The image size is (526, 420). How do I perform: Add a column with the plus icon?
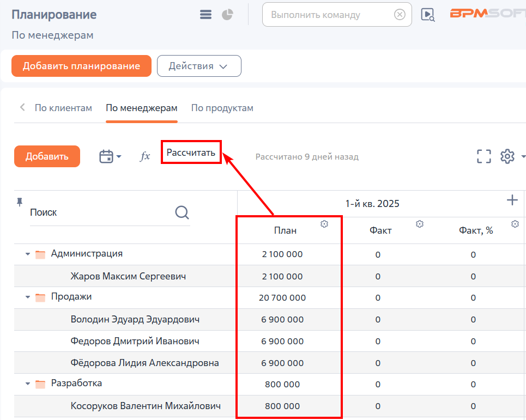click(x=512, y=200)
